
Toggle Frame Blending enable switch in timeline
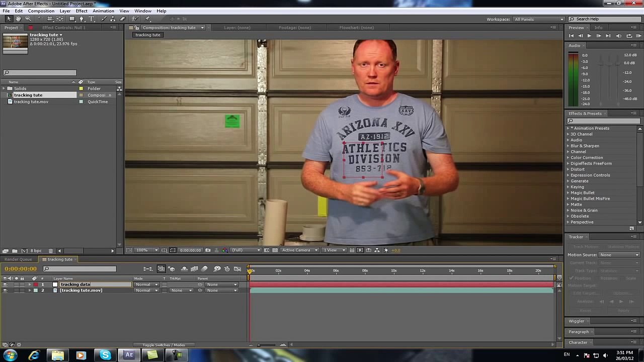tap(195, 269)
